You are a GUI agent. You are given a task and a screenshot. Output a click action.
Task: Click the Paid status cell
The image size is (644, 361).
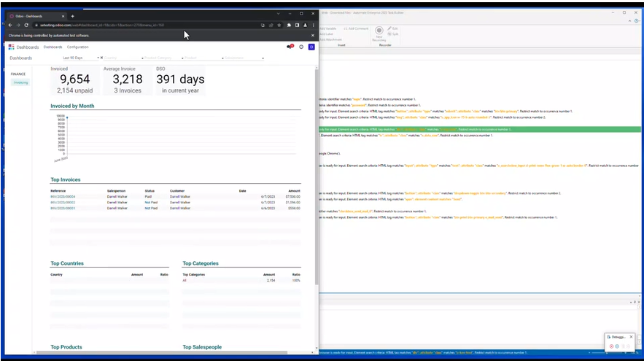[x=148, y=197]
